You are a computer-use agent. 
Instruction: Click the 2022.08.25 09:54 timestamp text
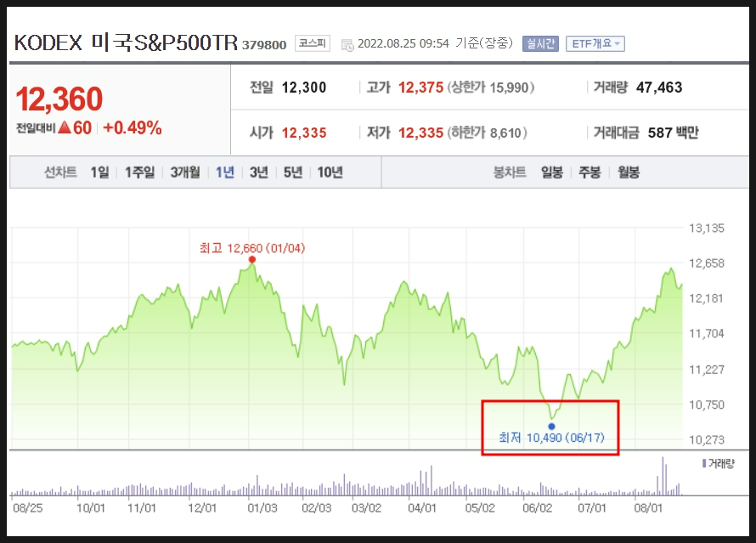tap(403, 43)
